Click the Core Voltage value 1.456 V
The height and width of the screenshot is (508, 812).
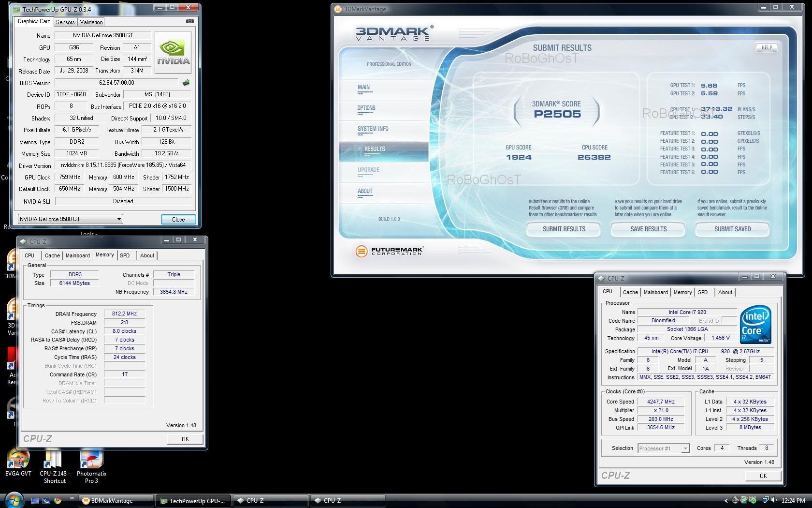[x=720, y=338]
